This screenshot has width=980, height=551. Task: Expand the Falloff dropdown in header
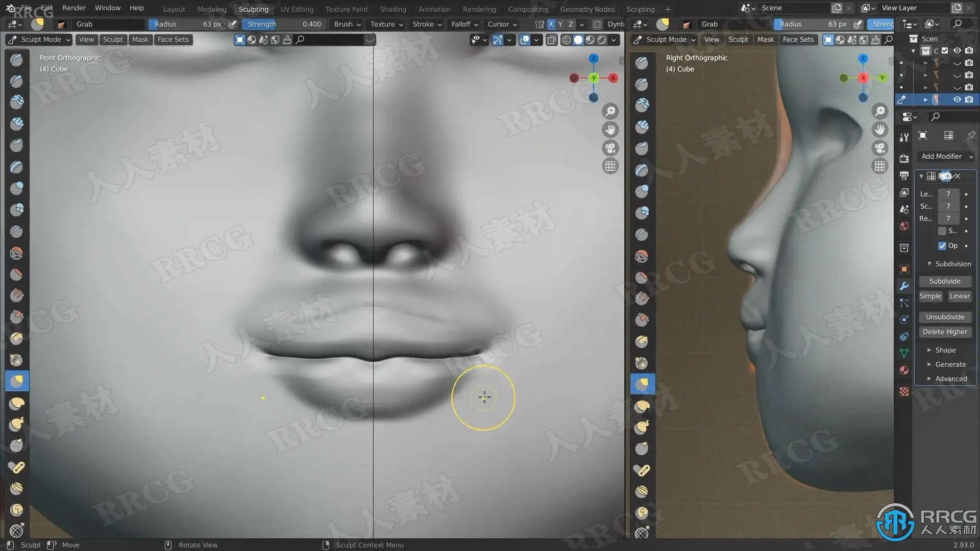[464, 24]
